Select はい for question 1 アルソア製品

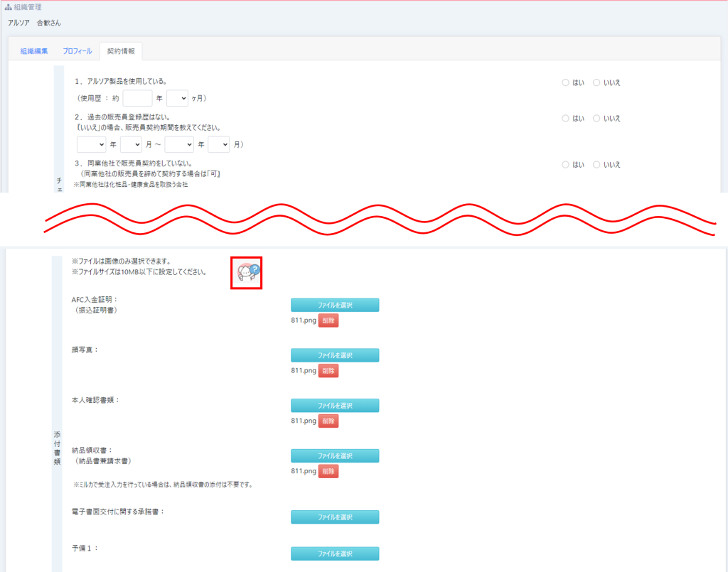pyautogui.click(x=566, y=82)
